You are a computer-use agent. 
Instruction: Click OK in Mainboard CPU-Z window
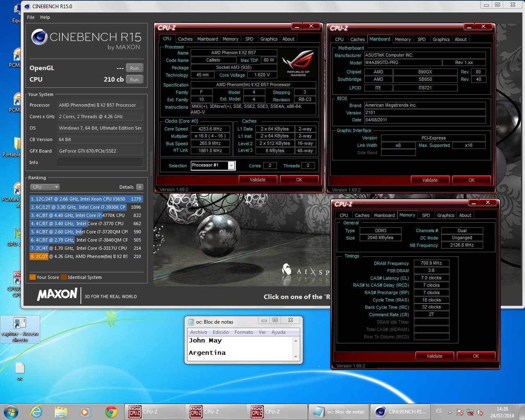[x=472, y=180]
